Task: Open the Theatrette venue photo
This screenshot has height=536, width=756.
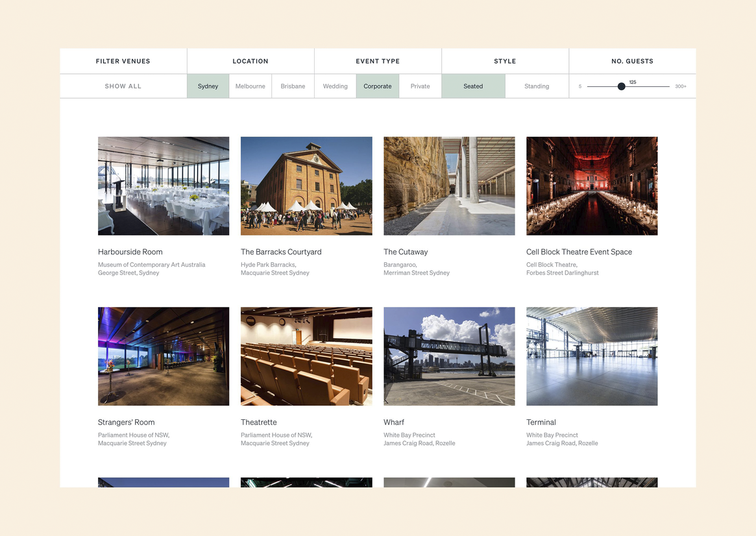Action: (x=306, y=356)
